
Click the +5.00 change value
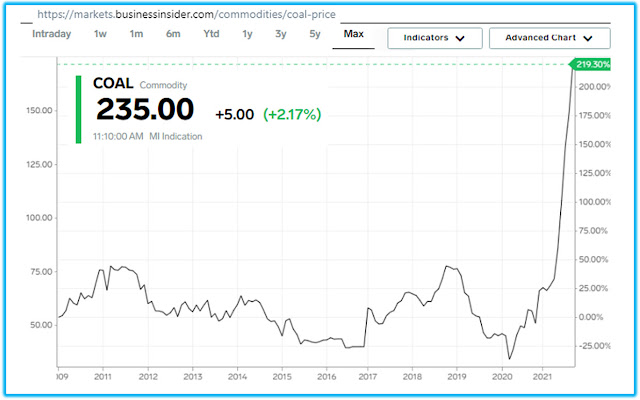point(235,115)
